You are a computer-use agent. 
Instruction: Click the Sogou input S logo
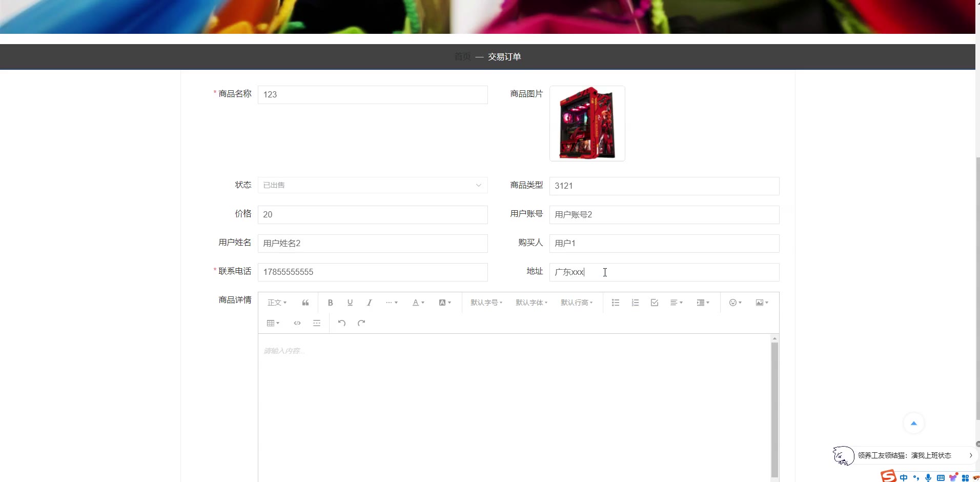pyautogui.click(x=889, y=476)
